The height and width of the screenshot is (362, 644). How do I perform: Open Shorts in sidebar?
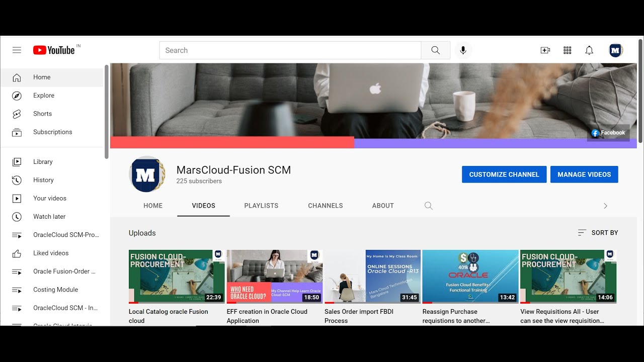tap(52, 114)
